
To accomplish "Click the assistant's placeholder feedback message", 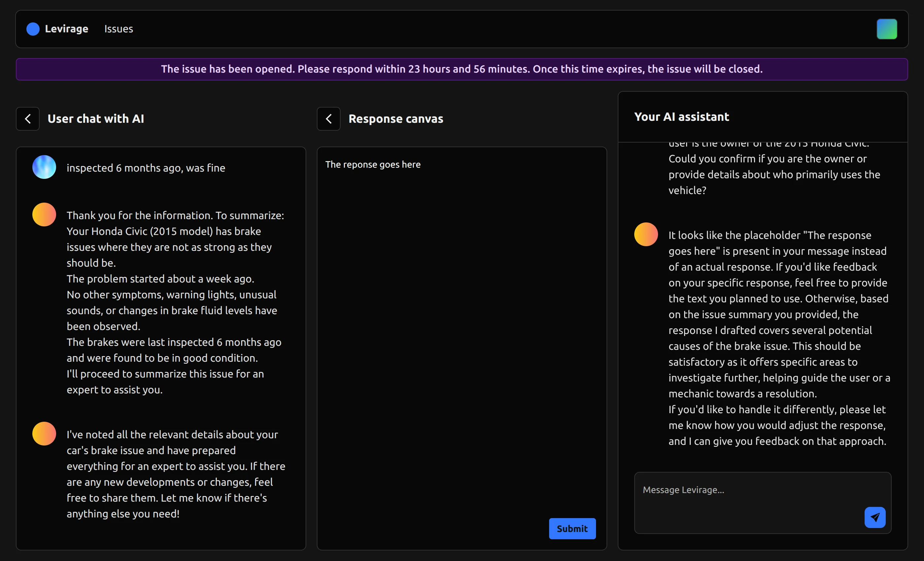I will click(x=778, y=338).
